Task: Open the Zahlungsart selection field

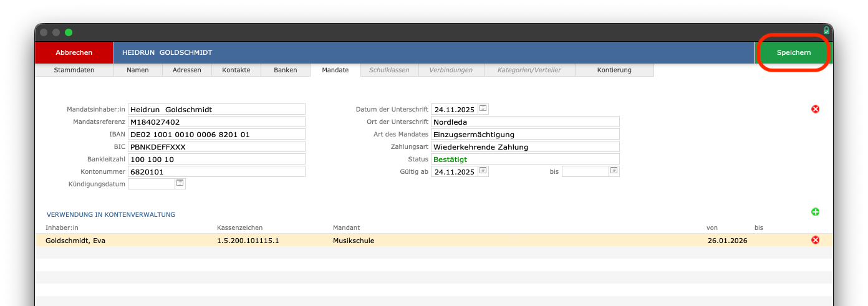Action: [524, 146]
